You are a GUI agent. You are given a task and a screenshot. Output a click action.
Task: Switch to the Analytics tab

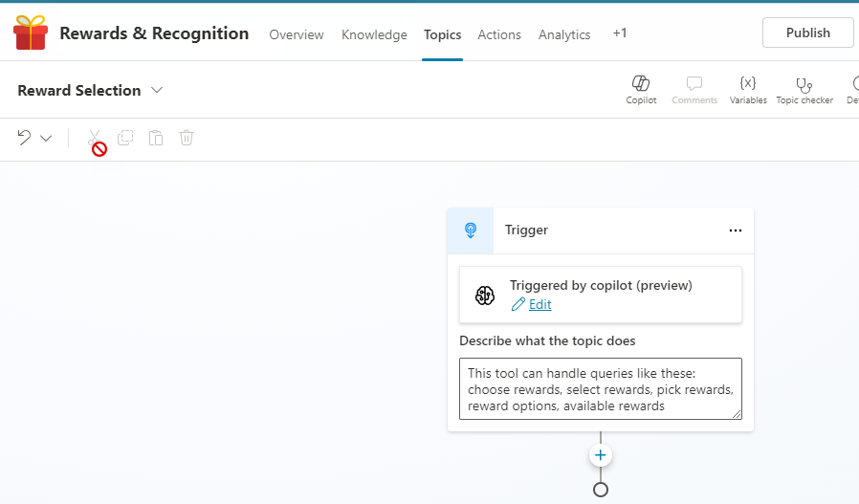point(564,34)
